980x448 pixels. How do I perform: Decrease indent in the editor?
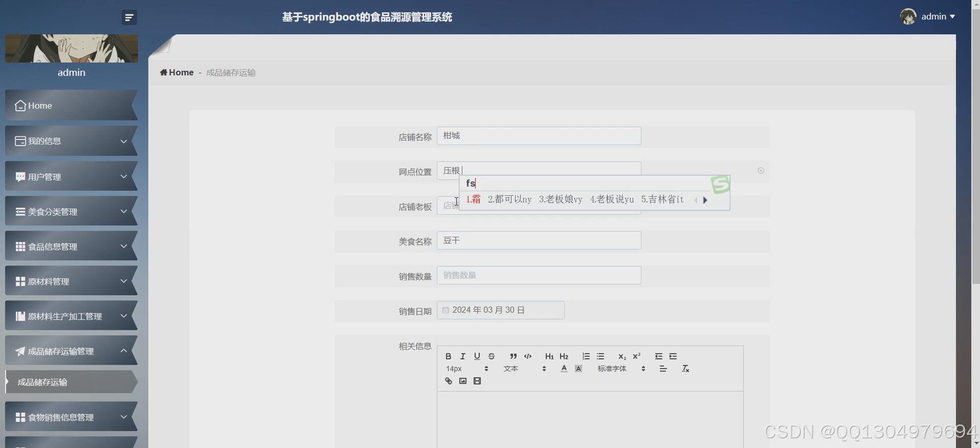tap(658, 356)
